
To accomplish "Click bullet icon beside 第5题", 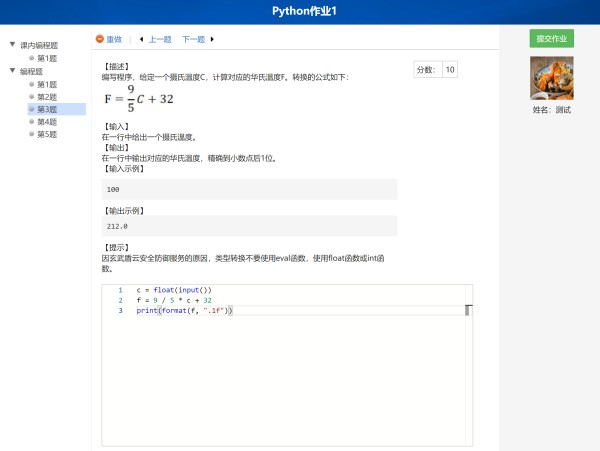I will (x=32, y=133).
